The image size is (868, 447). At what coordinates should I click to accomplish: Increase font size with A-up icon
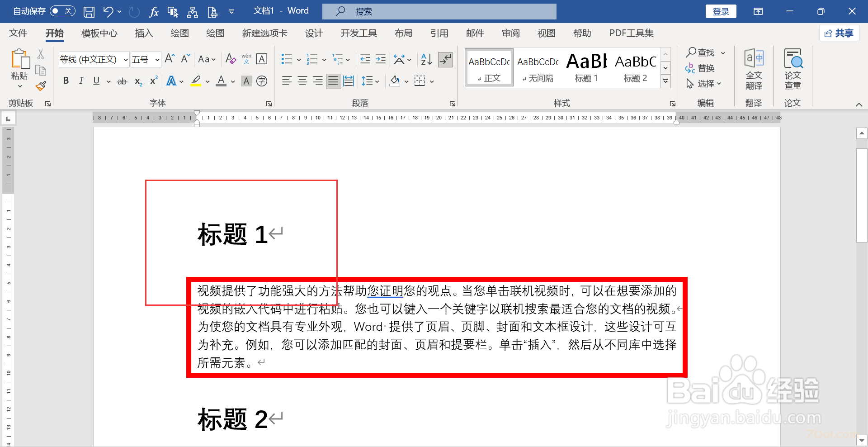[x=170, y=59]
